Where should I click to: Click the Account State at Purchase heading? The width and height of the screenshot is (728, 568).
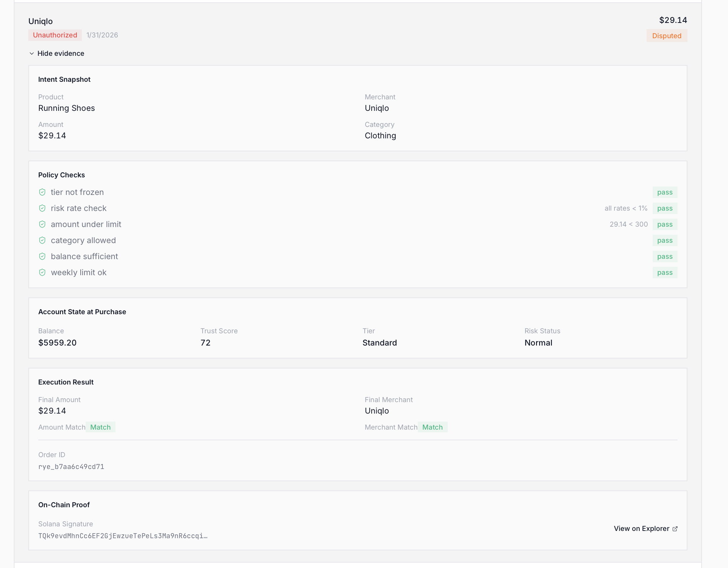[x=82, y=312]
